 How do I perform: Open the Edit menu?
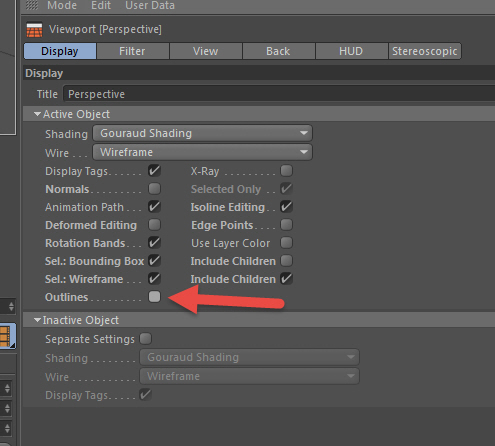click(x=101, y=5)
